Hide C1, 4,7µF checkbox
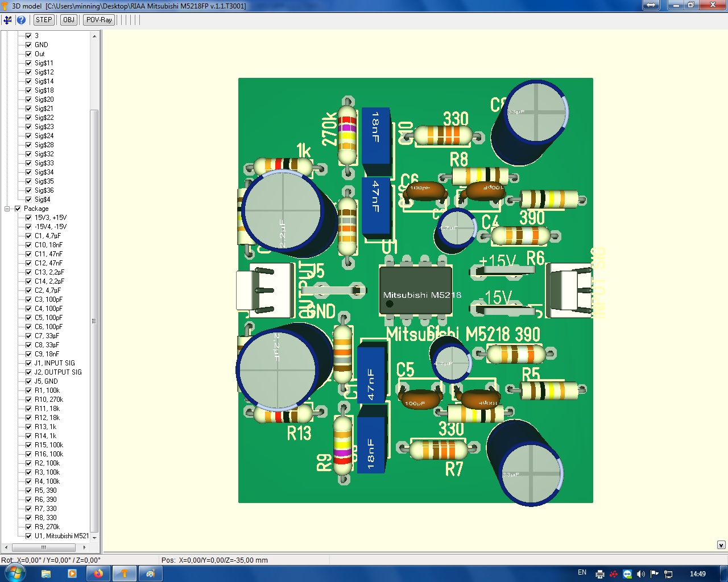728x582 pixels. coord(28,236)
